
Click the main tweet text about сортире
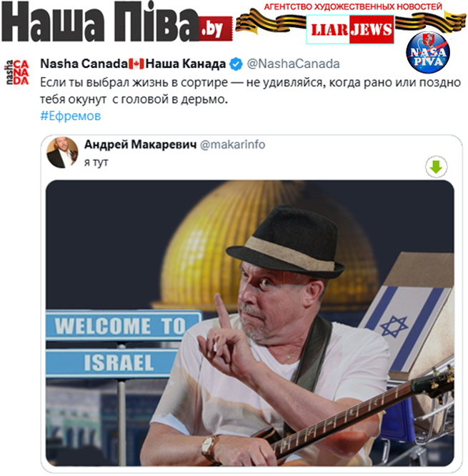point(250,91)
